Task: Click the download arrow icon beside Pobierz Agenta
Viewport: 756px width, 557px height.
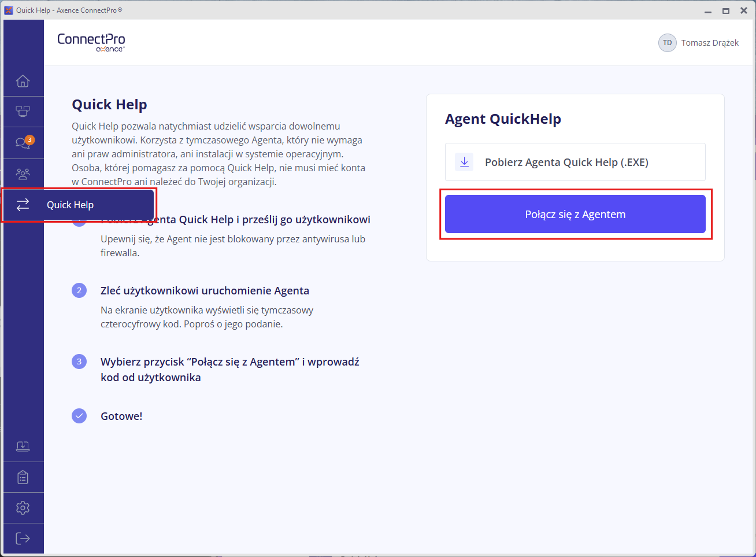Action: pyautogui.click(x=464, y=162)
